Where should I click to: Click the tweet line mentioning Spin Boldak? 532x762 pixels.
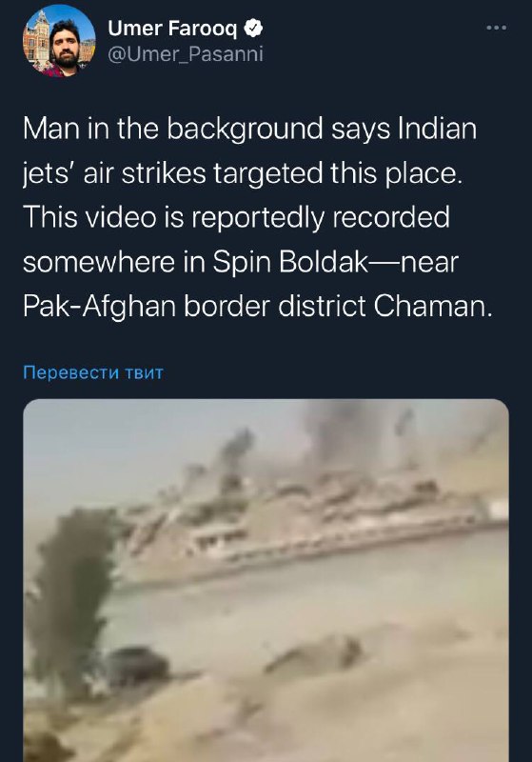[x=241, y=262]
